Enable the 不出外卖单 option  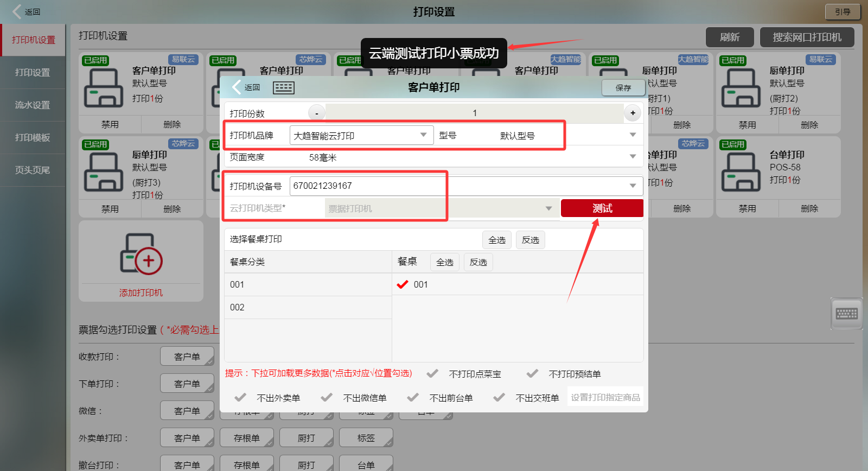pyautogui.click(x=240, y=397)
